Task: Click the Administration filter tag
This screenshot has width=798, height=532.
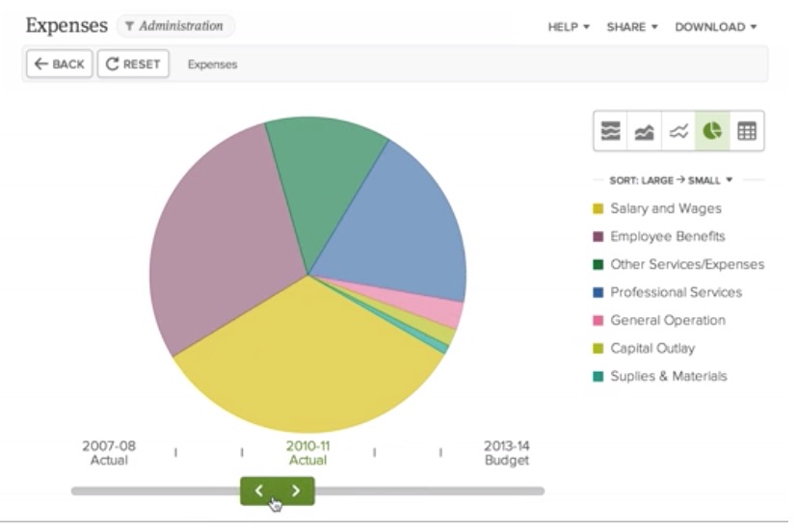Action: (175, 26)
